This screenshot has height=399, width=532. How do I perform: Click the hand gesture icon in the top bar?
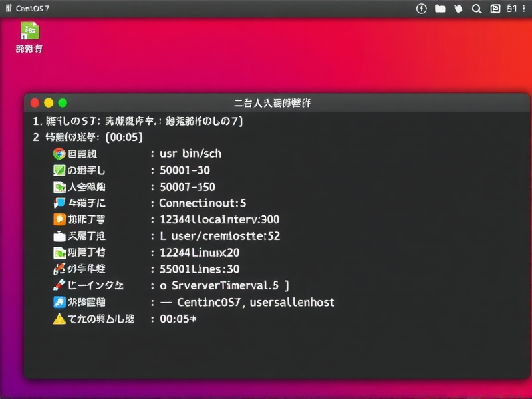click(458, 9)
